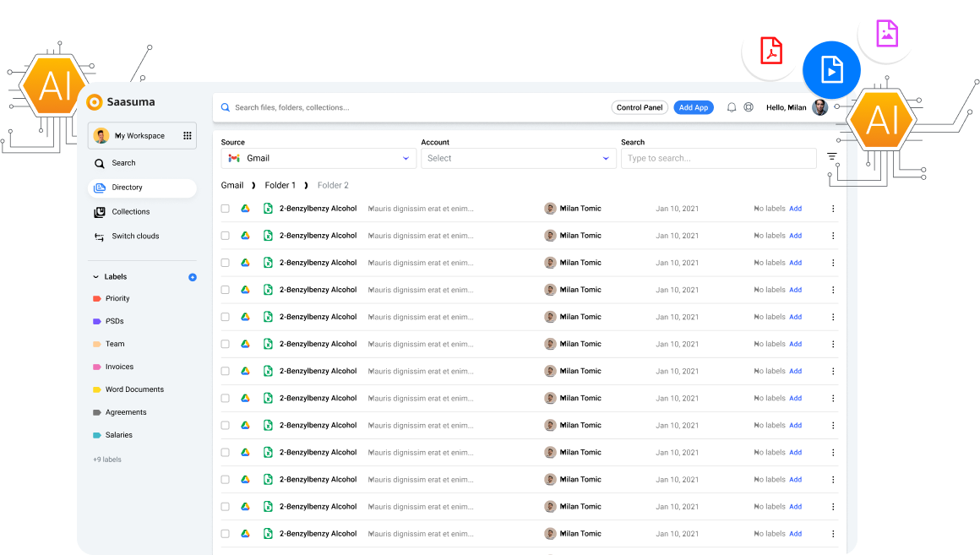This screenshot has width=980, height=555.
Task: Click the red PDF file icon
Action: tap(770, 51)
